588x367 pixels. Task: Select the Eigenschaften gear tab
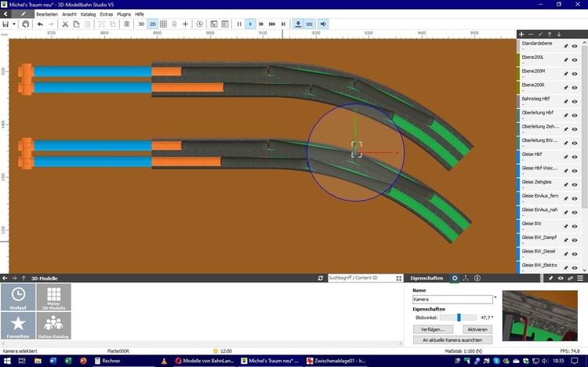(455, 278)
